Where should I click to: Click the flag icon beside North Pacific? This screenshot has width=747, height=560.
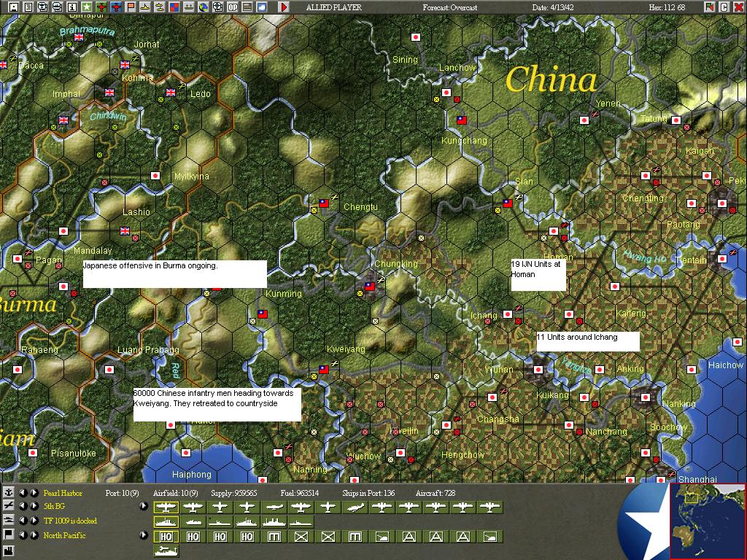coord(8,534)
